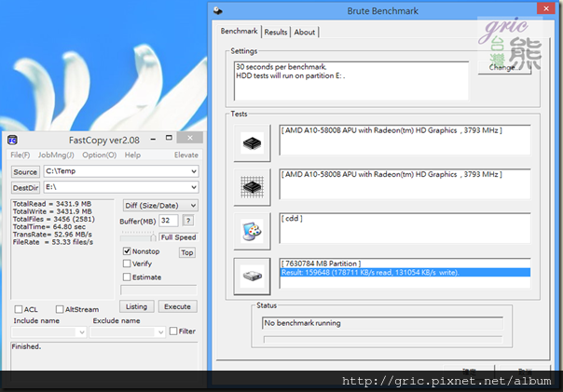Toggle the Nonstop checkbox
This screenshot has width=563, height=392.
coord(127,251)
